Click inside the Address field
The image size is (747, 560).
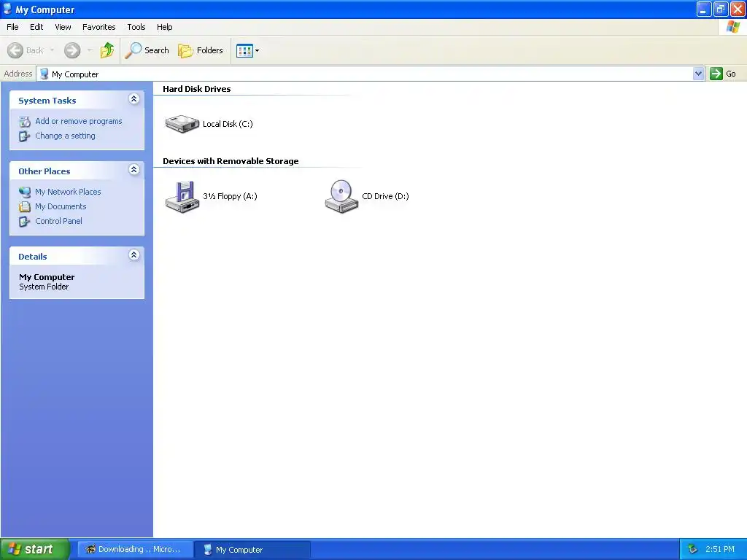(365, 74)
